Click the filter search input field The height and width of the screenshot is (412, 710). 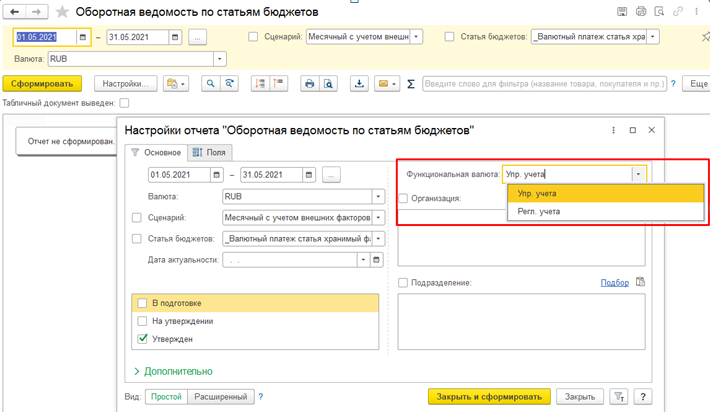(545, 84)
